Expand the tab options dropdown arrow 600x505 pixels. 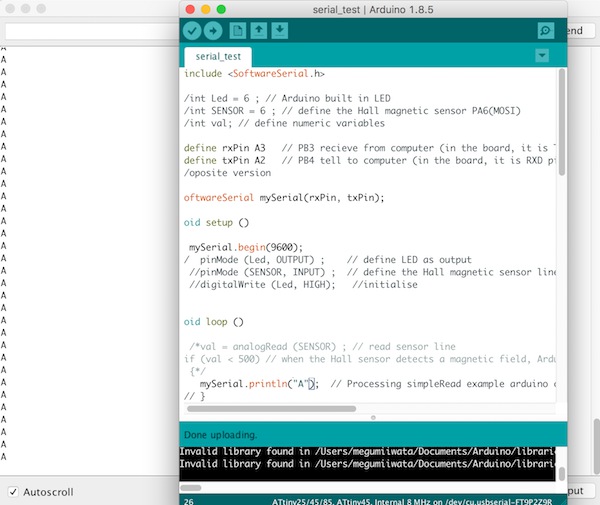pos(542,55)
